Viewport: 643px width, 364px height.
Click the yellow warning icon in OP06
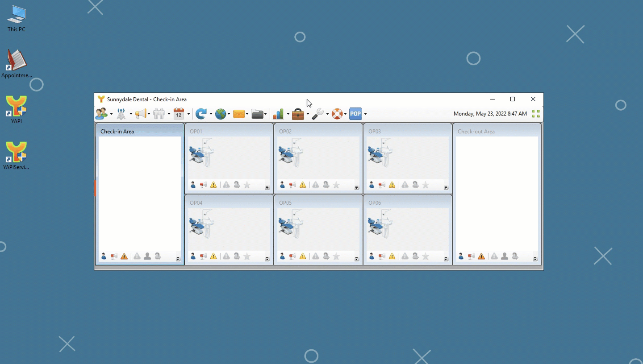click(392, 256)
